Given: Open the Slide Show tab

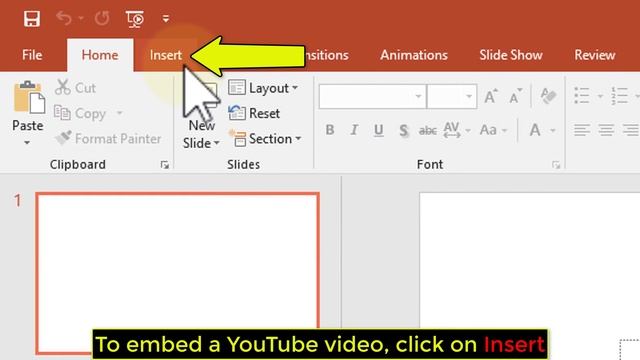Looking at the screenshot, I should 511,55.
